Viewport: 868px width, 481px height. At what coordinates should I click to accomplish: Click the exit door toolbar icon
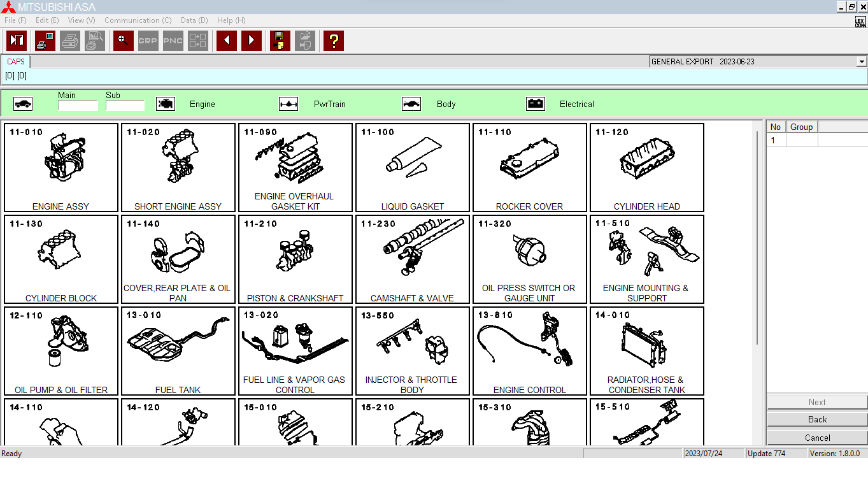click(17, 41)
